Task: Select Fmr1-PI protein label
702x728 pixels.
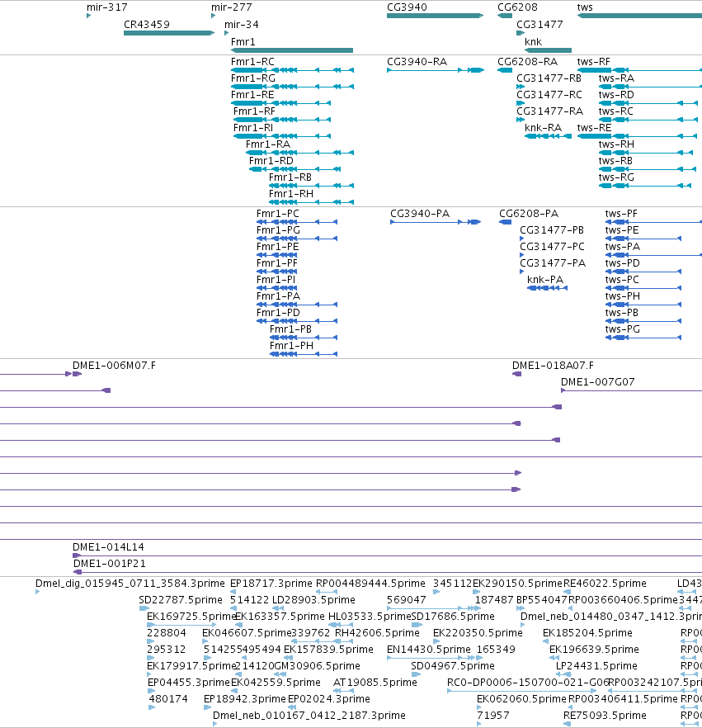Action: tap(276, 280)
